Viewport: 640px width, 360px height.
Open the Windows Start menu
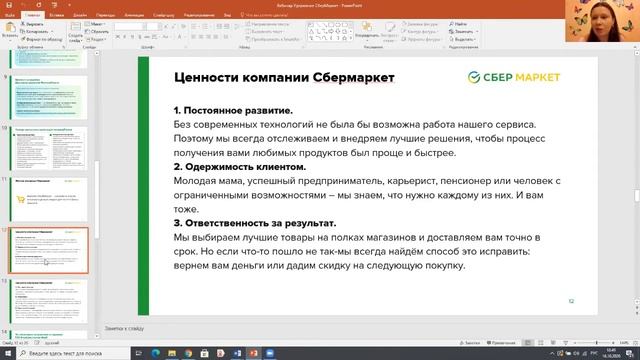(x=8, y=353)
